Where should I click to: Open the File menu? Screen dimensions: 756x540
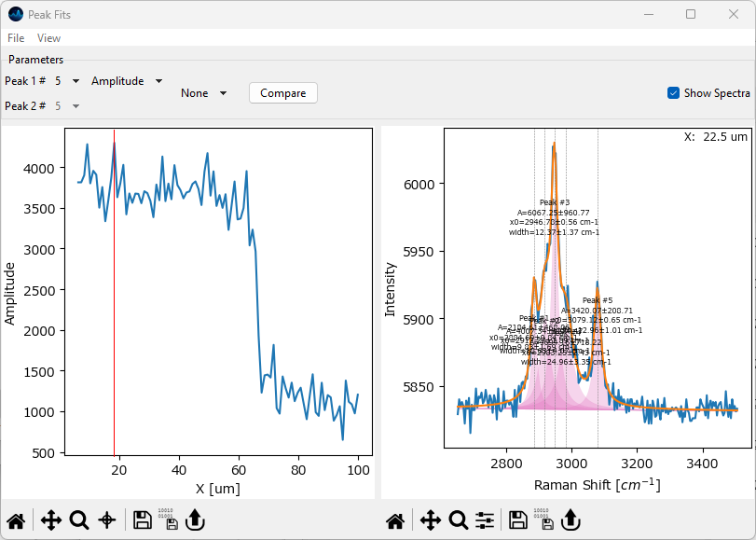16,38
